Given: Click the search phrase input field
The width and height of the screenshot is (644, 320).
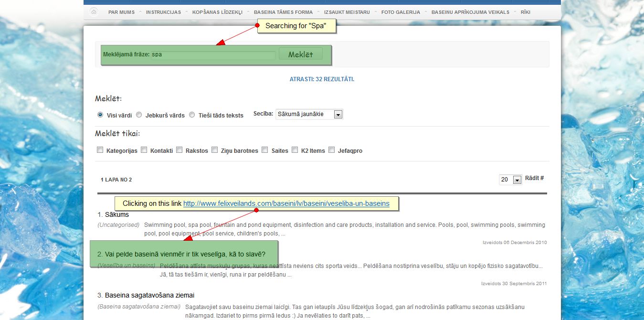Looking at the screenshot, I should [x=213, y=55].
